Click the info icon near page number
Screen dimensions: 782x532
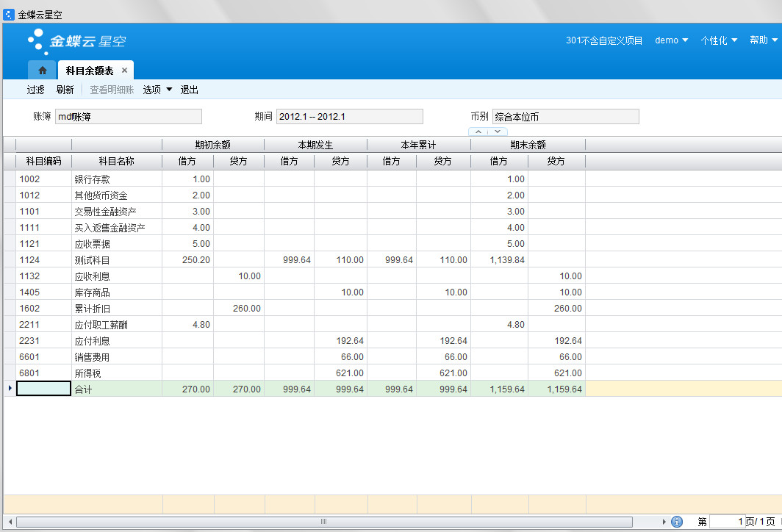click(x=677, y=522)
